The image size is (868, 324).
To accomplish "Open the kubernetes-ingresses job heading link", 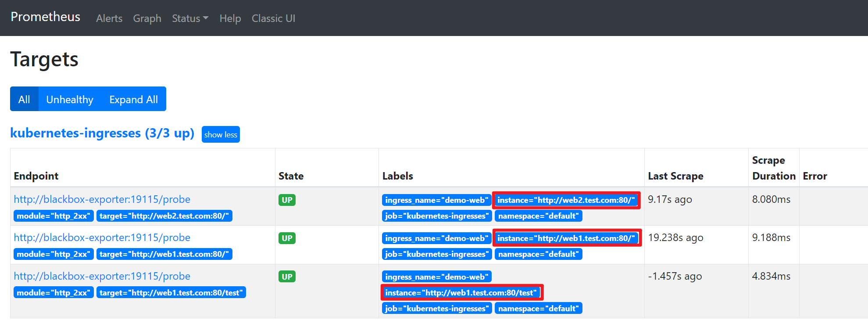I will [102, 133].
